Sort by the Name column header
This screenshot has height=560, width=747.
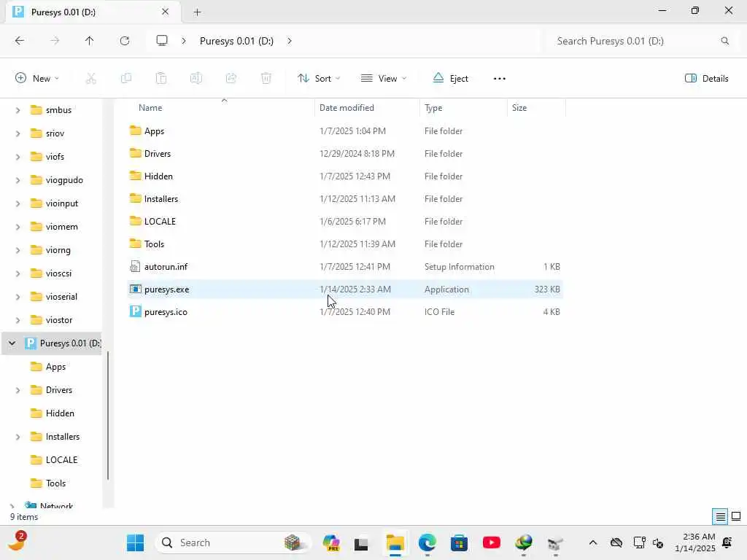pos(221,108)
